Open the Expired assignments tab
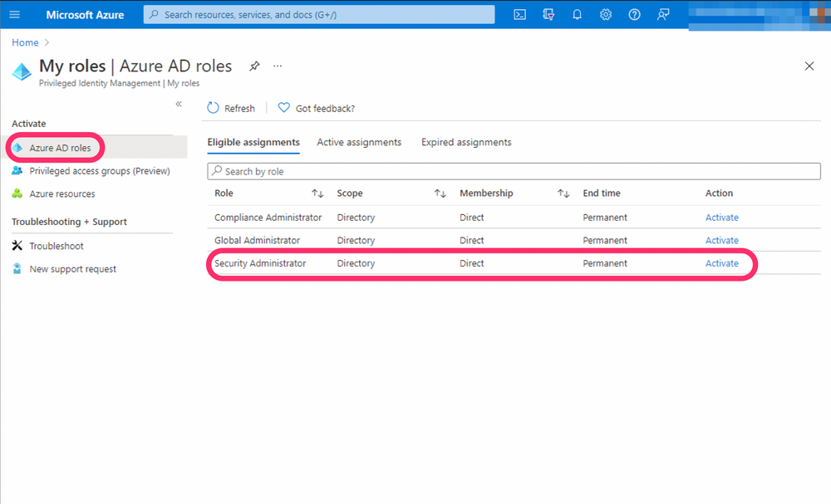This screenshot has height=504, width=831. tap(465, 142)
